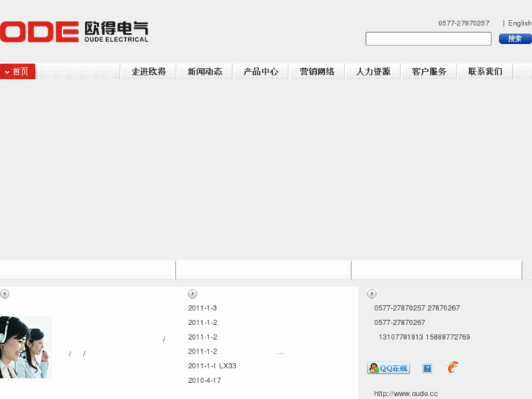532x399 pixels.
Task: Click the mobile numbers 13107781913 15888772769
Action: point(424,337)
